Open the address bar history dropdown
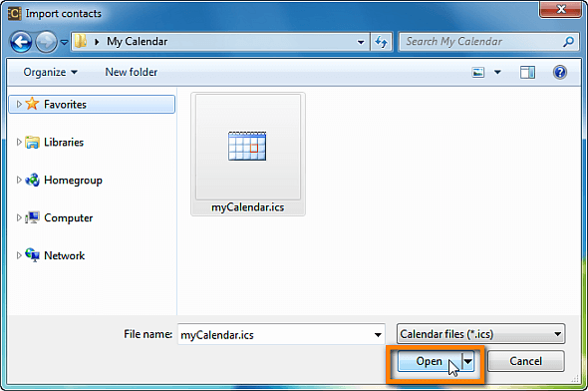This screenshot has width=588, height=391. click(361, 42)
